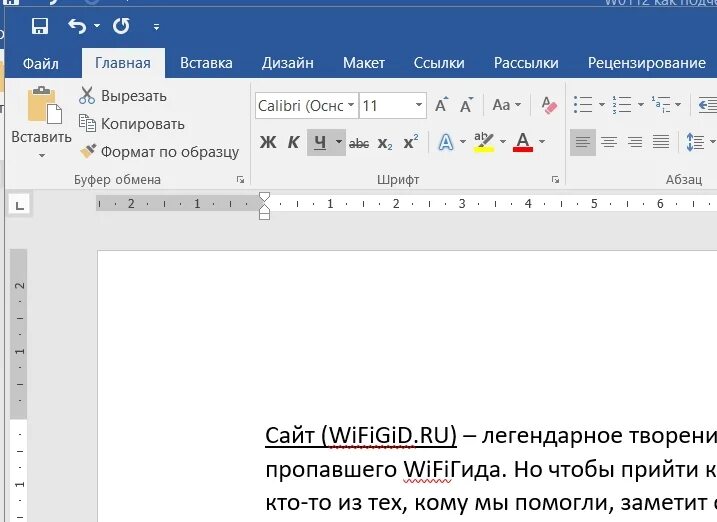
Task: Click the word WiFiГида in the document
Action: pos(453,469)
